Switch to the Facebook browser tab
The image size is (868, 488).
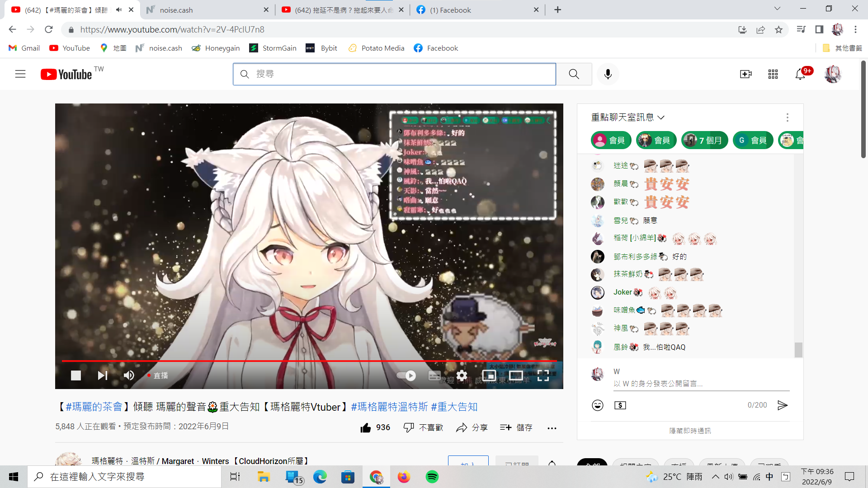477,10
